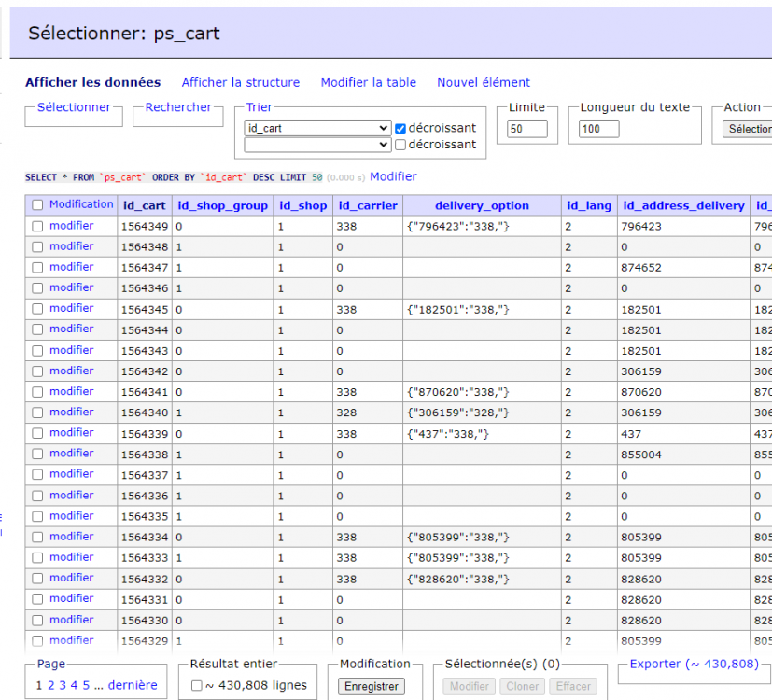This screenshot has width=772, height=700.
Task: Expand the Sélectionner fieldset
Action: 74,107
